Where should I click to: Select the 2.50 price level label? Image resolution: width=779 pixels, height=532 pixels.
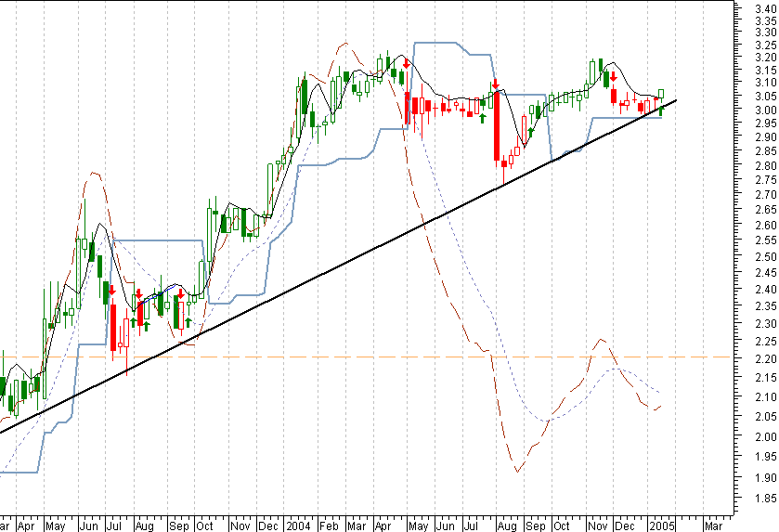766,257
